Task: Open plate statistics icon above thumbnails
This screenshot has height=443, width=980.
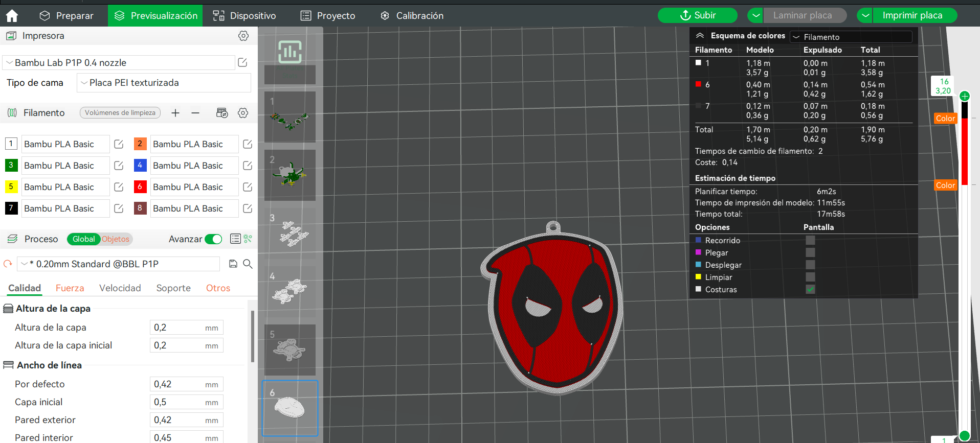Action: (x=290, y=52)
